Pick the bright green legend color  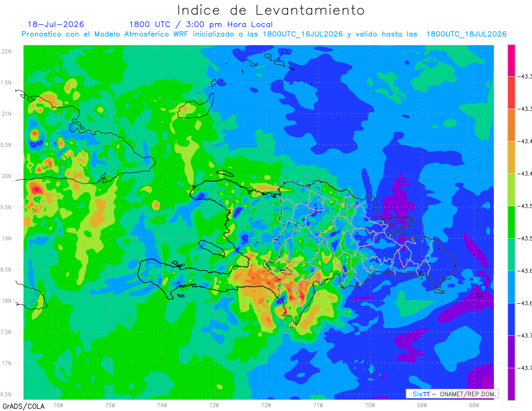511,222
